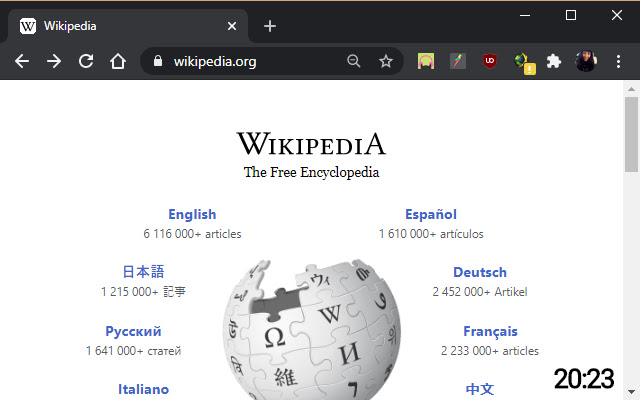Click the 2 452 000+ Artikel text

(480, 292)
